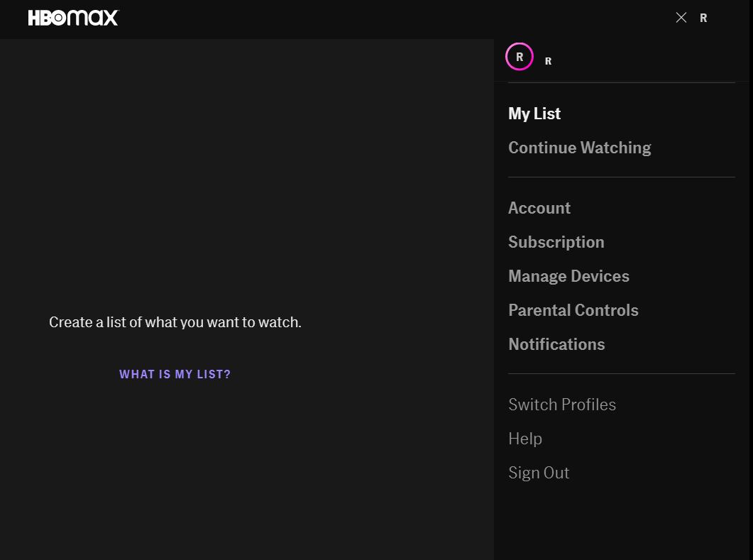
Task: Click the R account icon top right
Action: coord(703,18)
